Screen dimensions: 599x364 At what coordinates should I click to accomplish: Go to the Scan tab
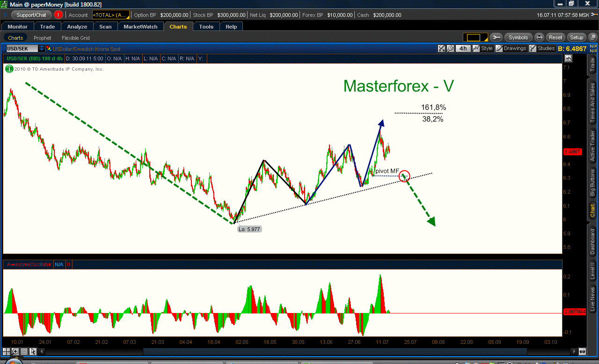pos(105,27)
